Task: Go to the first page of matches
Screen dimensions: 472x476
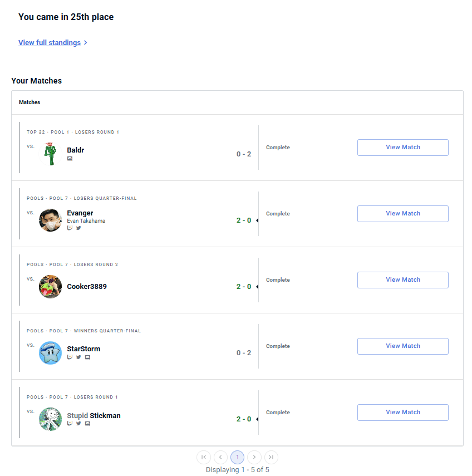Action: click(x=204, y=457)
